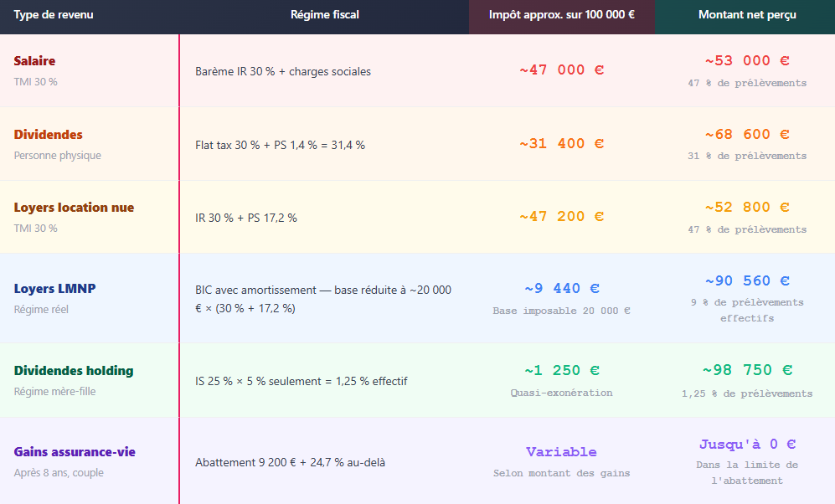Select the '~68 600 €' net dividend amount
Image resolution: width=835 pixels, height=504 pixels.
[747, 134]
